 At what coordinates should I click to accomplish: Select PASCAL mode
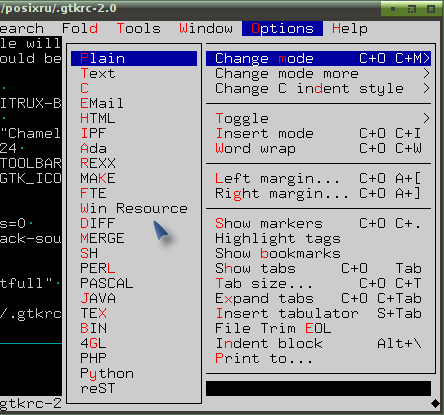[134, 283]
